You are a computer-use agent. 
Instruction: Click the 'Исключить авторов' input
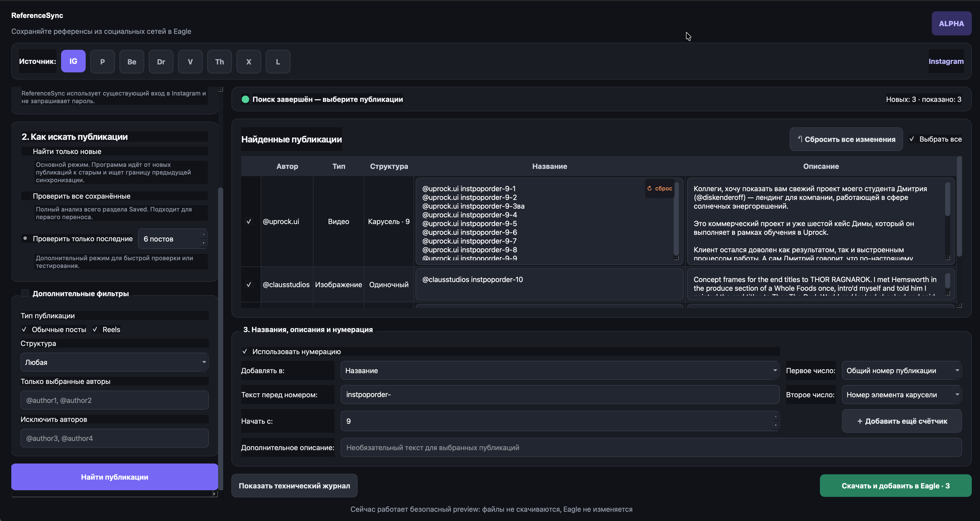tap(114, 438)
